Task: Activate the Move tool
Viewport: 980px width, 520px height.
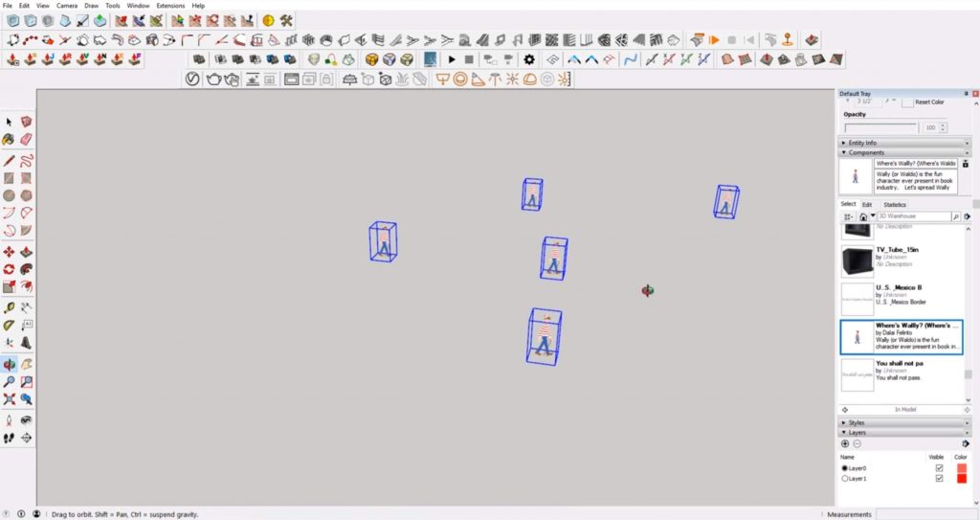Action: [9, 252]
